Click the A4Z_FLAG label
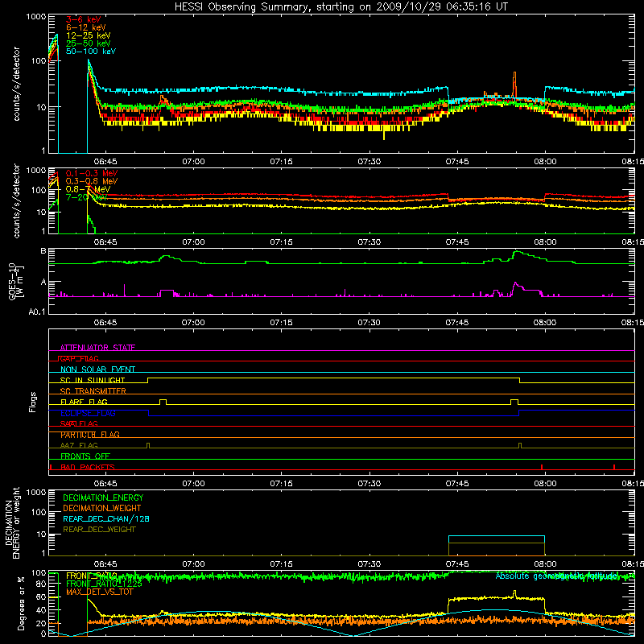Viewport: 644px width, 644px height. coord(79,445)
